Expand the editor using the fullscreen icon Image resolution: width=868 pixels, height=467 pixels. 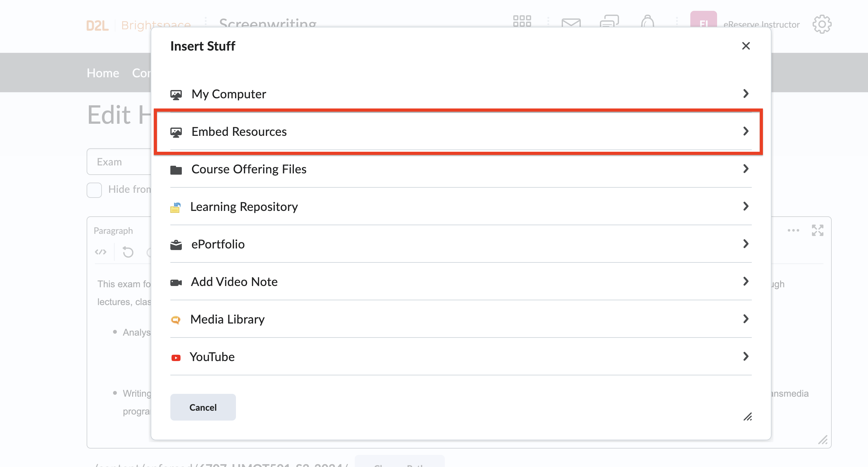click(x=818, y=230)
